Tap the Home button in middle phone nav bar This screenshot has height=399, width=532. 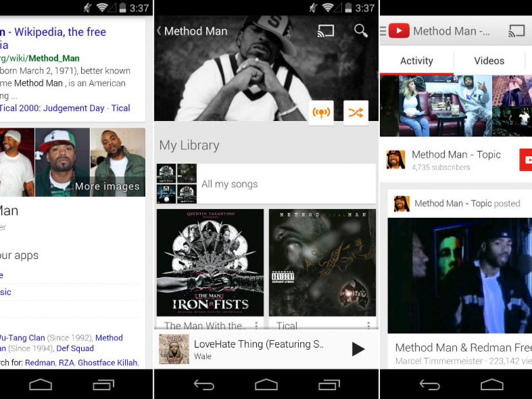(x=266, y=385)
